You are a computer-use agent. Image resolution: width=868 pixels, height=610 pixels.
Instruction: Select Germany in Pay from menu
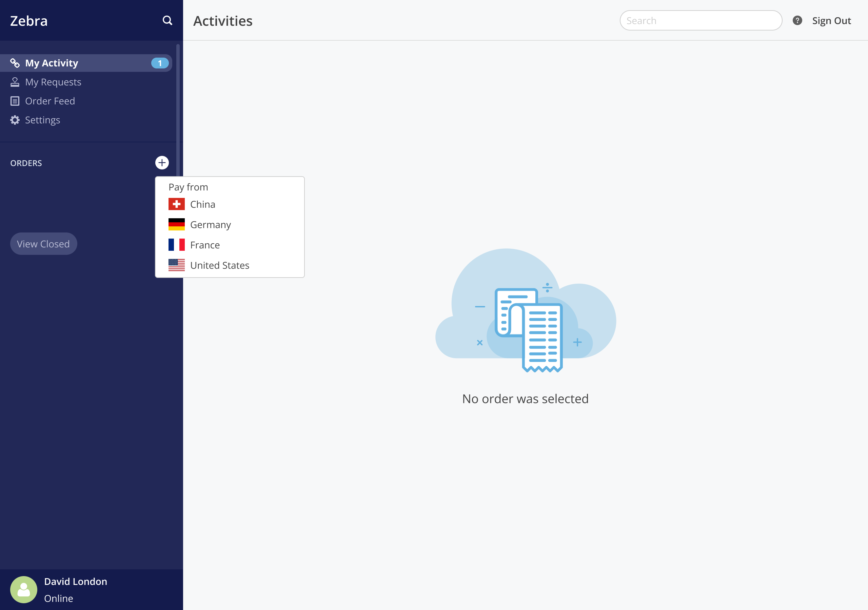[210, 225]
